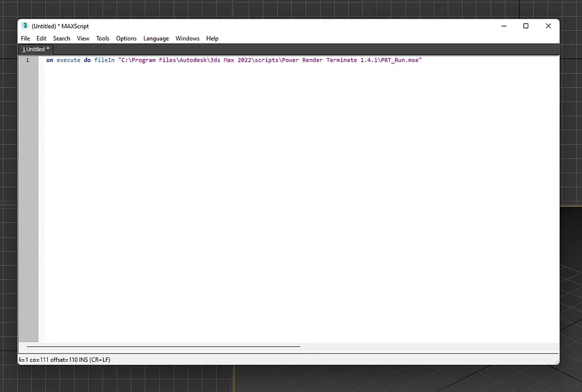Select the '1 Untitled *' tab

point(36,49)
